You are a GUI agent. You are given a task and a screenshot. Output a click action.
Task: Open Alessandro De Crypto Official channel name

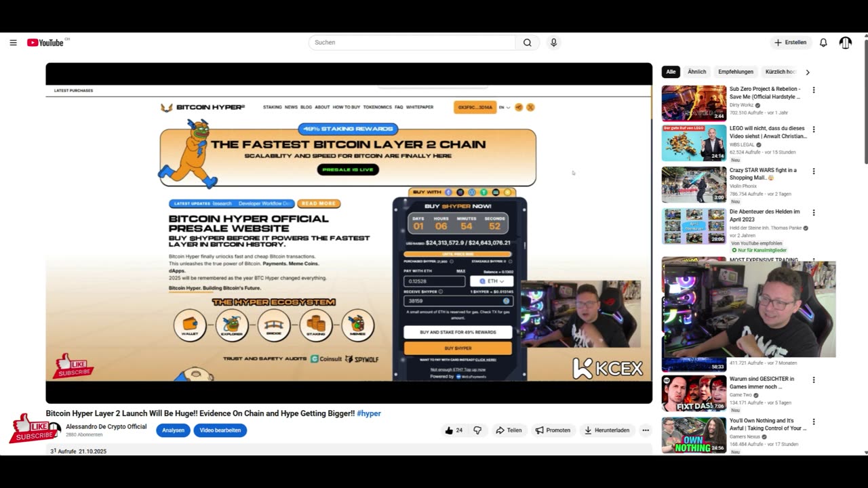(106, 427)
